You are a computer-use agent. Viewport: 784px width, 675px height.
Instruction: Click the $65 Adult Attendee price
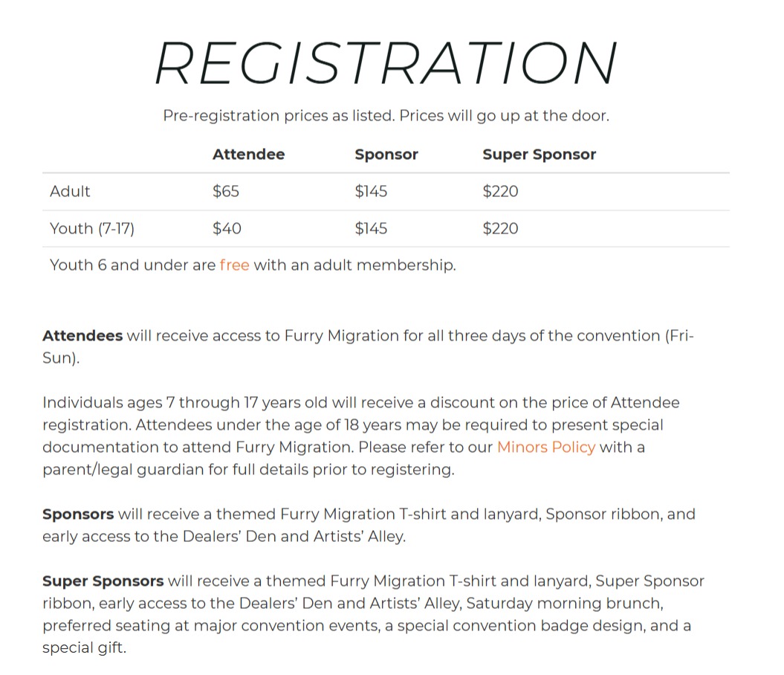(226, 191)
